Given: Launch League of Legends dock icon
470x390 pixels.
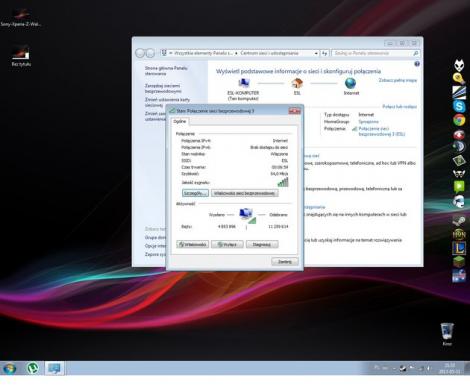Looking at the screenshot, I should pyautogui.click(x=459, y=248).
